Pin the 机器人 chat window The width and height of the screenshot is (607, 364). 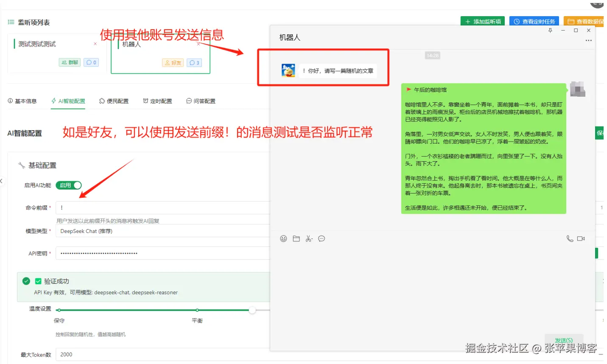click(x=550, y=30)
